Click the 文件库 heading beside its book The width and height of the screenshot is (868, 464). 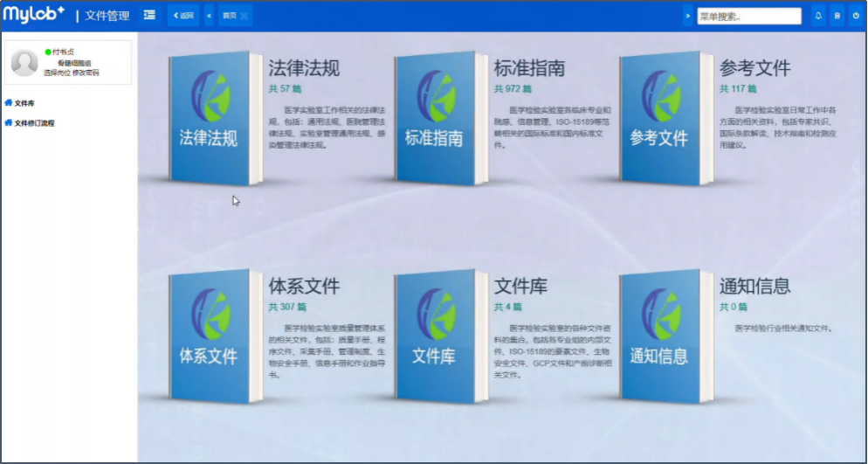[520, 287]
